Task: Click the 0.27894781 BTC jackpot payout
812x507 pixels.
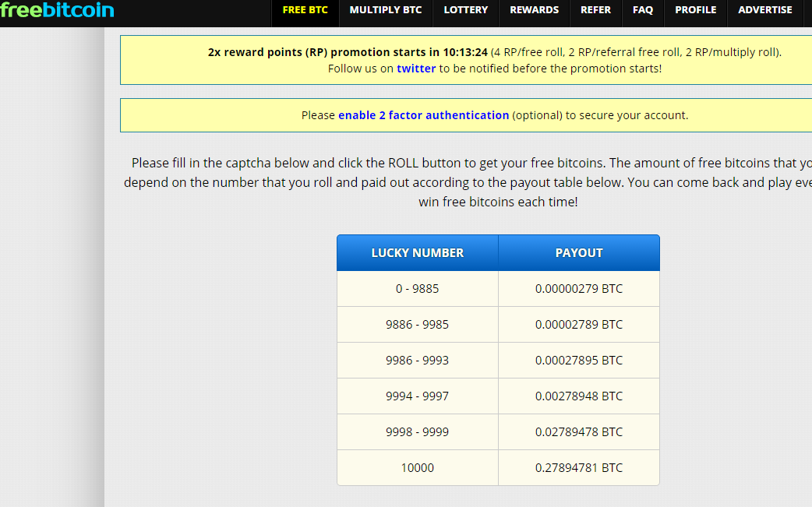Action: point(579,468)
